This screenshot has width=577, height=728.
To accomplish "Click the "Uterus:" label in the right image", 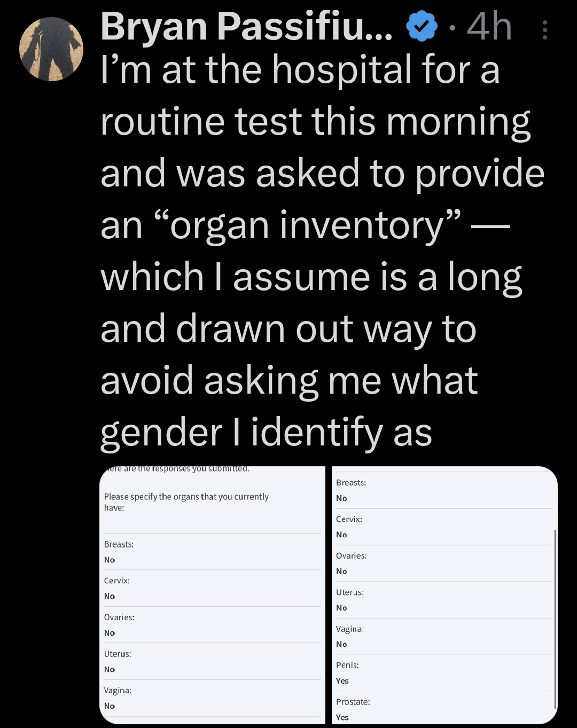I will (x=349, y=592).
